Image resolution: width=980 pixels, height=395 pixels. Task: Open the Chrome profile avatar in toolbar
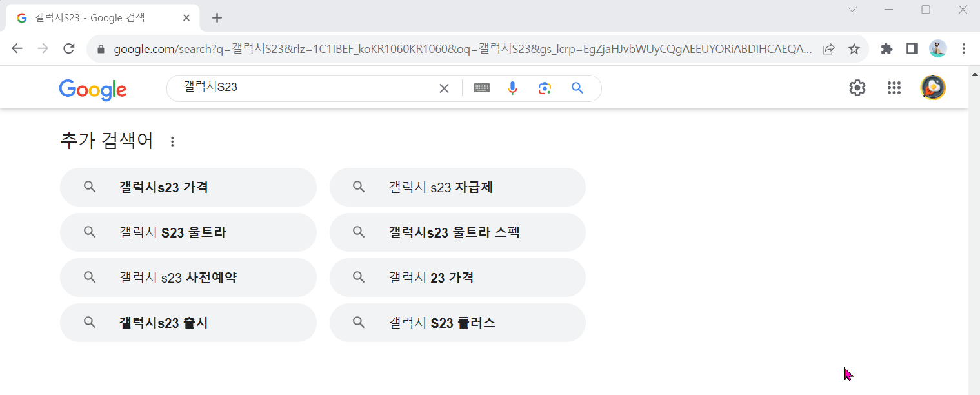tap(938, 48)
